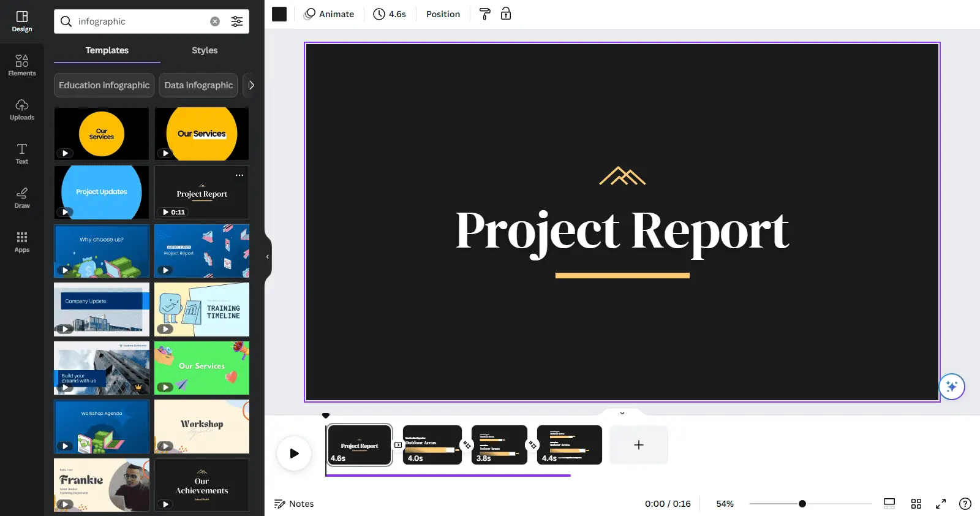980x516 pixels.
Task: Show more infographic category chips
Action: pyautogui.click(x=251, y=85)
